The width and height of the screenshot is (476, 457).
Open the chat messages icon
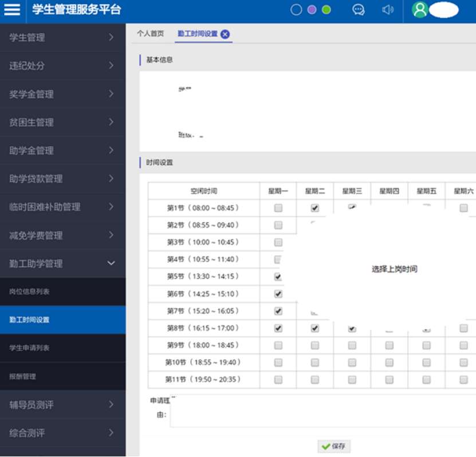[359, 10]
